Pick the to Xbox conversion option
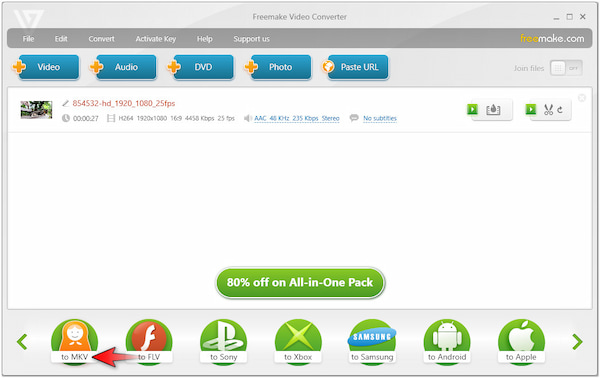600x378 pixels. click(x=298, y=342)
